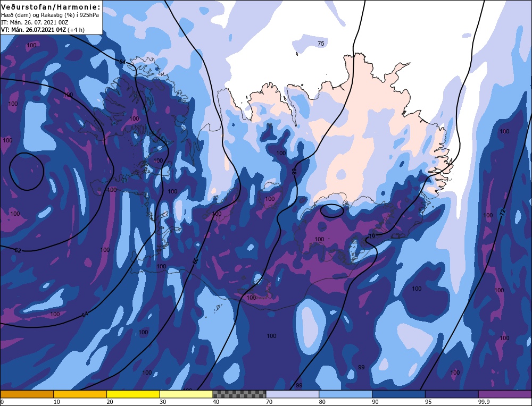This screenshot has width=532, height=406.
Task: Pick the orange 10–20 legend swatch
Action: click(x=80, y=394)
